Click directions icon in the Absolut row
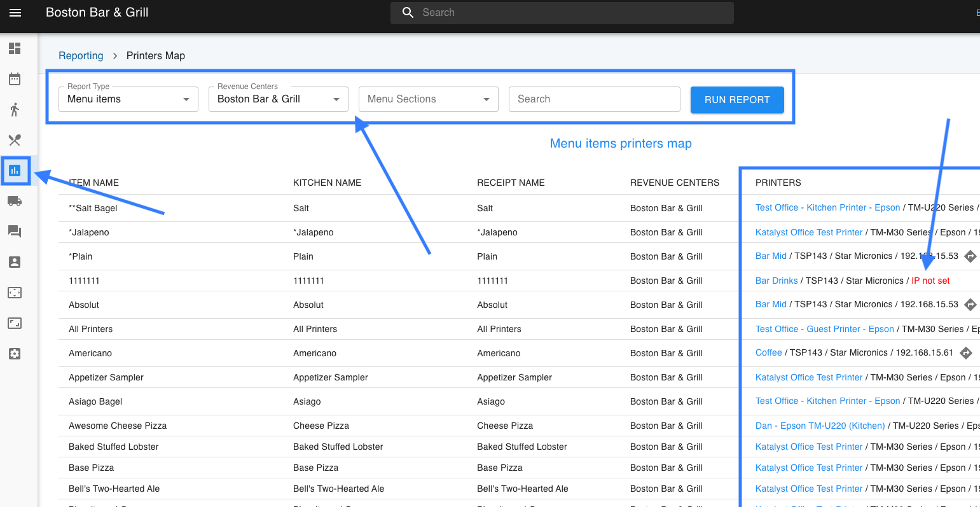Image resolution: width=980 pixels, height=507 pixels. click(x=970, y=305)
